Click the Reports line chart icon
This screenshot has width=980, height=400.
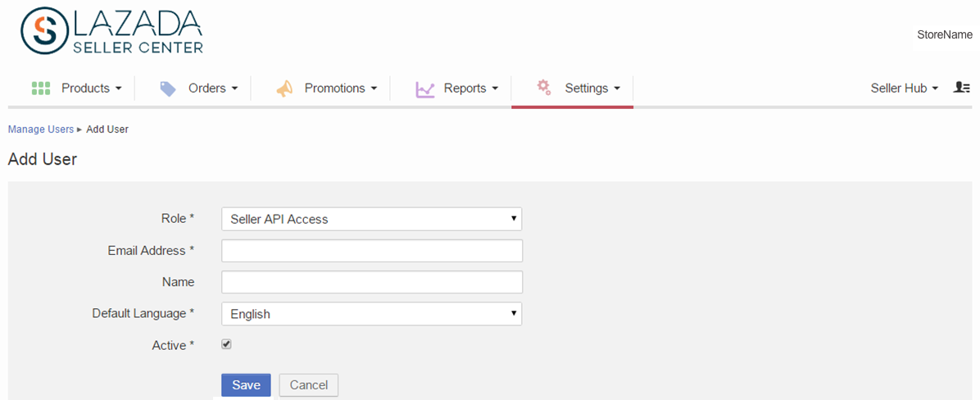pos(425,89)
